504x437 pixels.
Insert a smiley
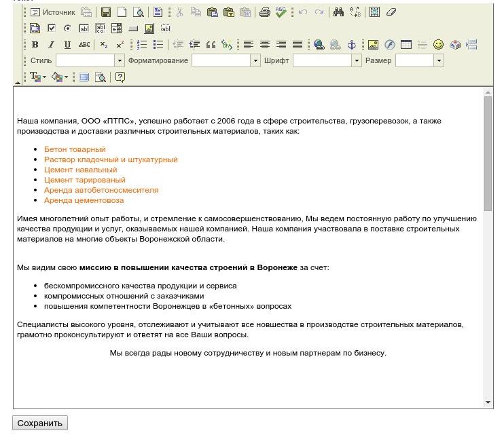click(x=438, y=45)
